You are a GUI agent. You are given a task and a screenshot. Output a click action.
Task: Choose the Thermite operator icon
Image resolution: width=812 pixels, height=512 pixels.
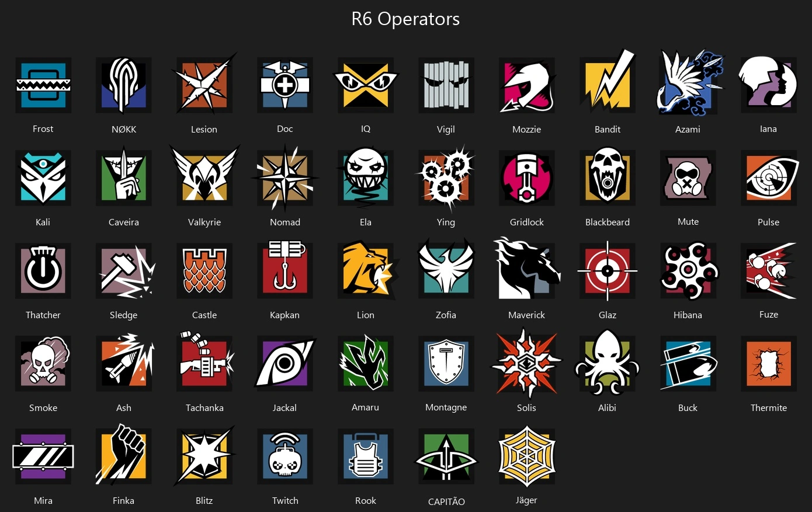769,363
